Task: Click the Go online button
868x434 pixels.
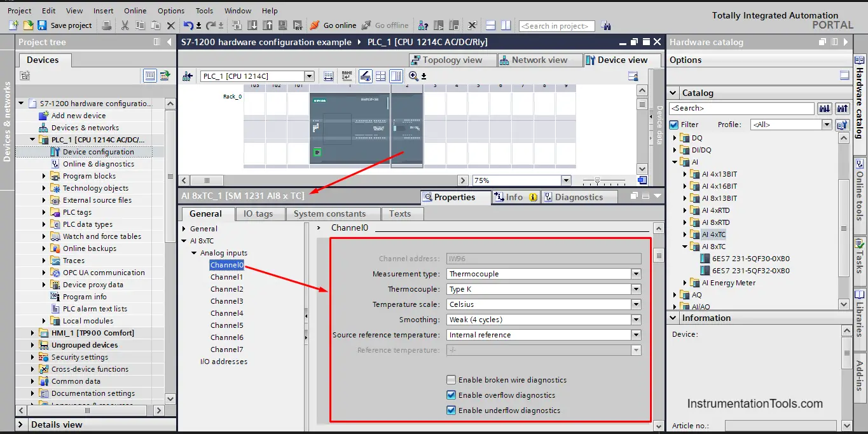Action: pyautogui.click(x=333, y=25)
